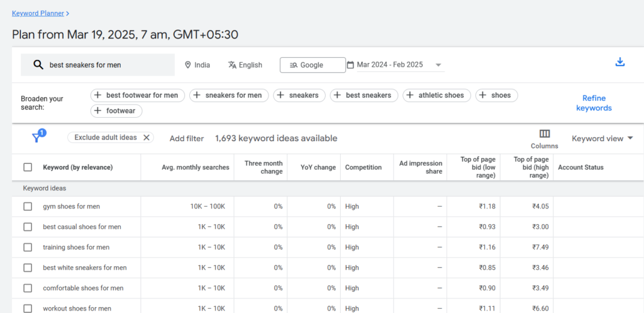The image size is (644, 313).
Task: Add the 'footwear' broaden chip
Action: coord(116,111)
